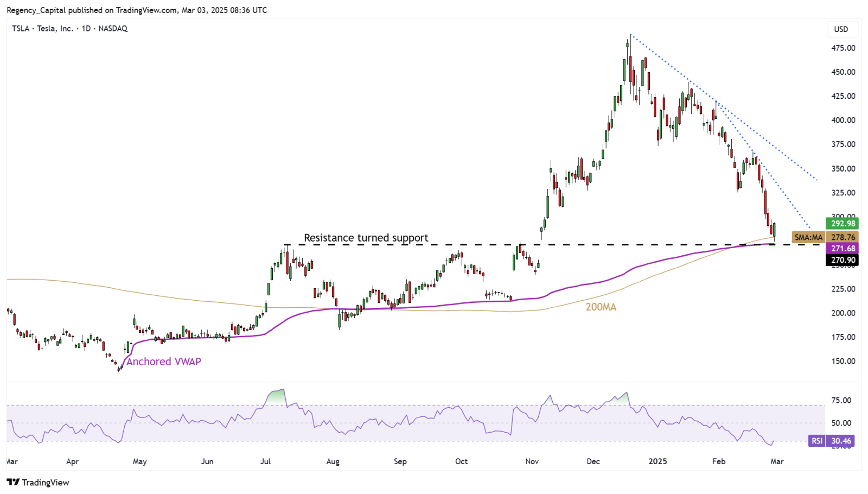Image resolution: width=868 pixels, height=494 pixels.
Task: Click the 75.00 RSI axis label
Action: pos(841,400)
